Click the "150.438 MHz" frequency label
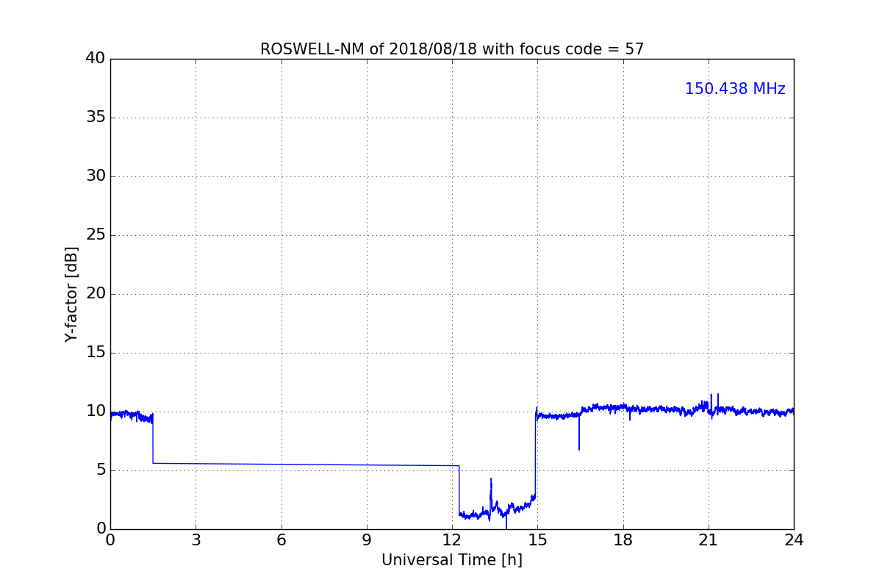882x588 pixels. 735,89
